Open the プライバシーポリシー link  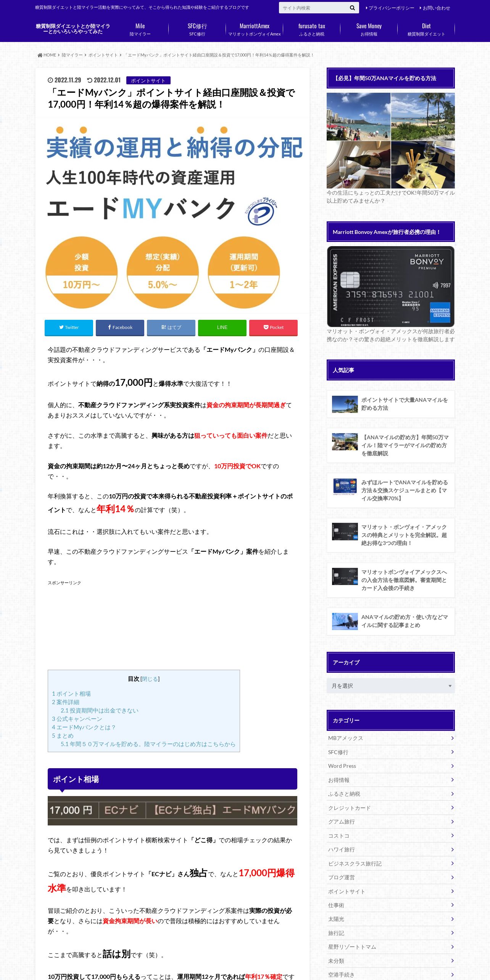(390, 8)
